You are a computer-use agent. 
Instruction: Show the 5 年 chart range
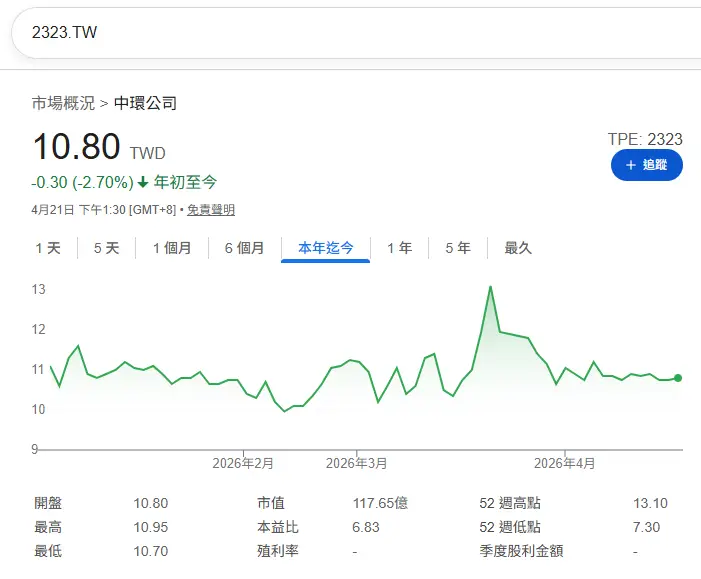click(x=458, y=248)
